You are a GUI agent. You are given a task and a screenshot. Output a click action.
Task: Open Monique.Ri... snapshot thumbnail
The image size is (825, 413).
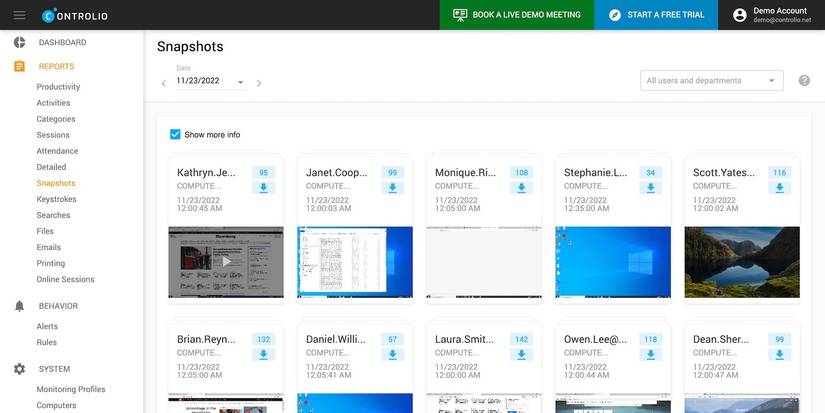(484, 262)
